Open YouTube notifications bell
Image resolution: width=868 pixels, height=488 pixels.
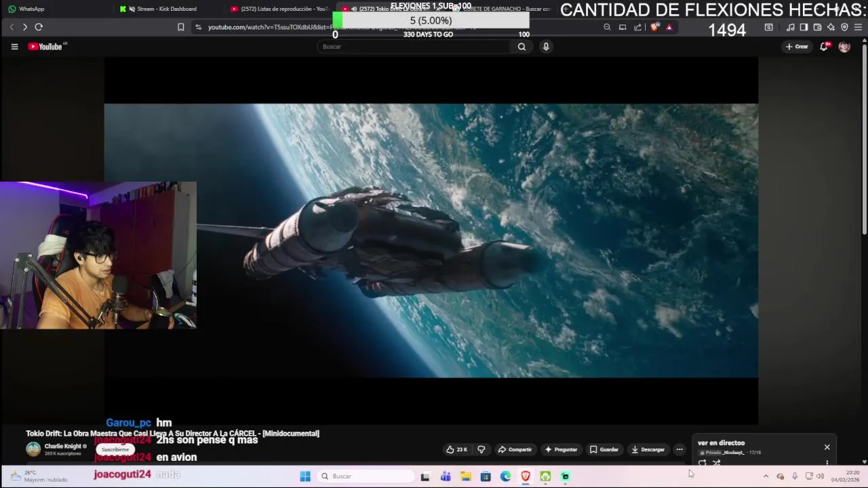click(x=824, y=47)
